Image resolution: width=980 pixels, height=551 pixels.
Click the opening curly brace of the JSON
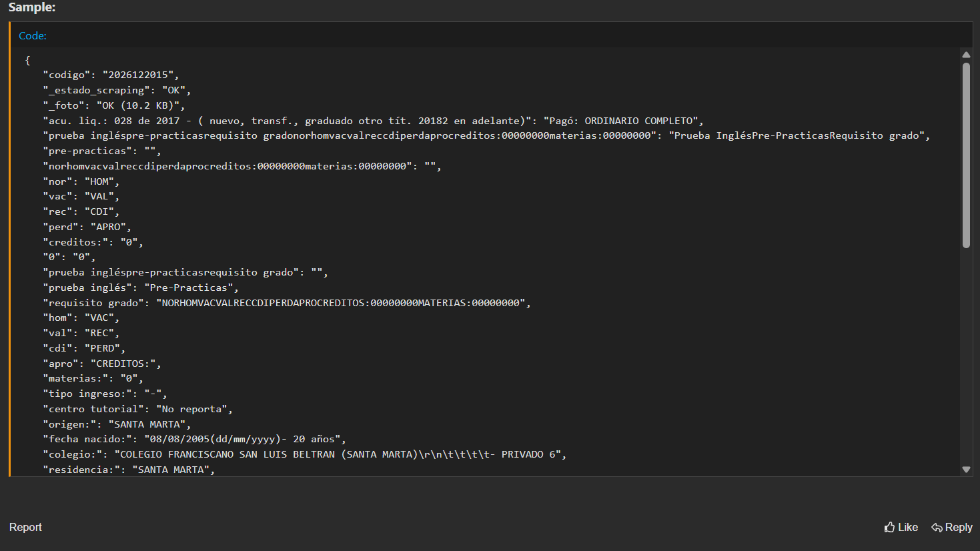tap(27, 60)
